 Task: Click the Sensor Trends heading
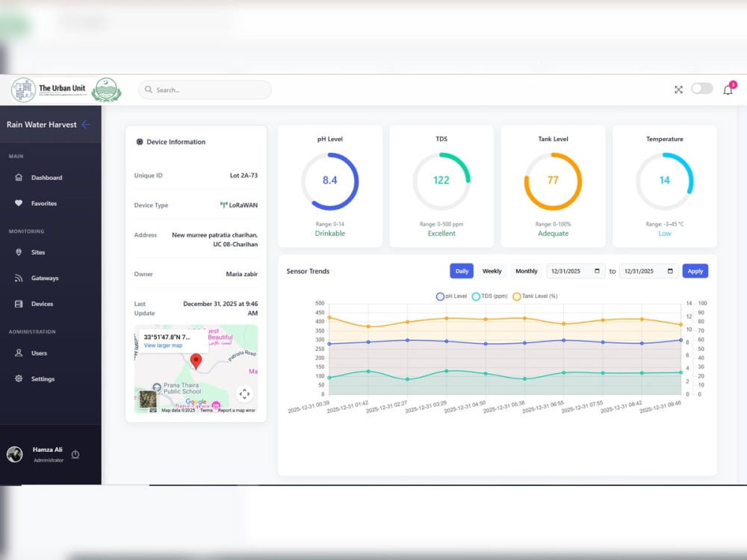(308, 271)
